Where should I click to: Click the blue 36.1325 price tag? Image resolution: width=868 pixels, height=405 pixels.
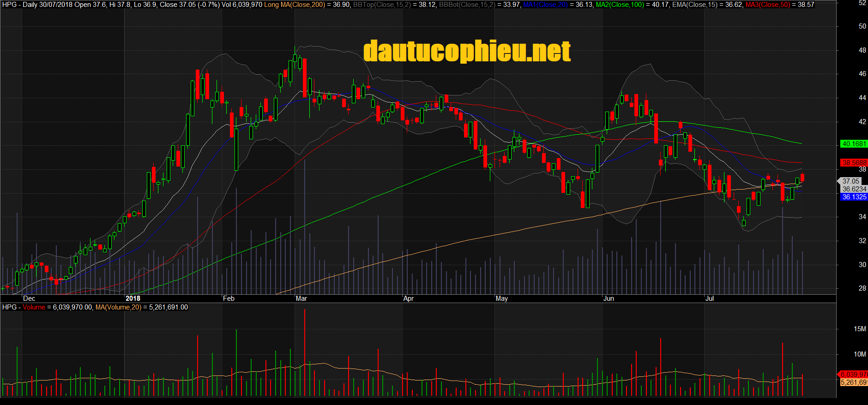click(854, 197)
